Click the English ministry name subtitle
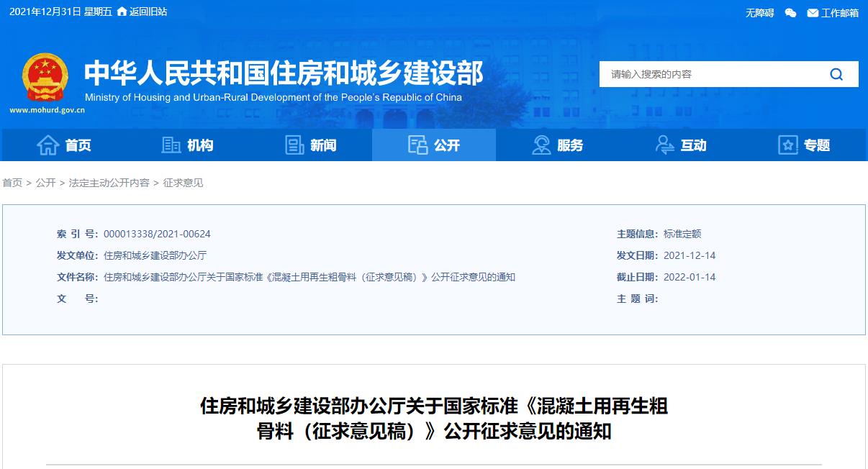This screenshot has height=469, width=868. (x=273, y=98)
